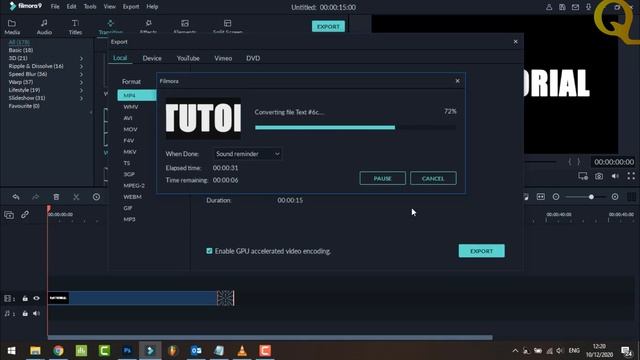Click the zoom out minus icon on timeline
The width and height of the screenshot is (640, 360).
coord(556,197)
